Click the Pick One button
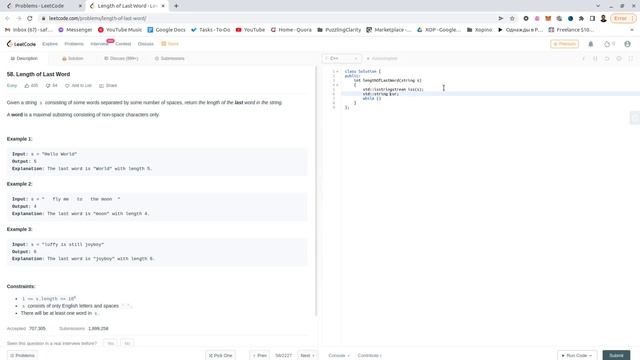Screen dimensions: 640x360 coord(220,356)
